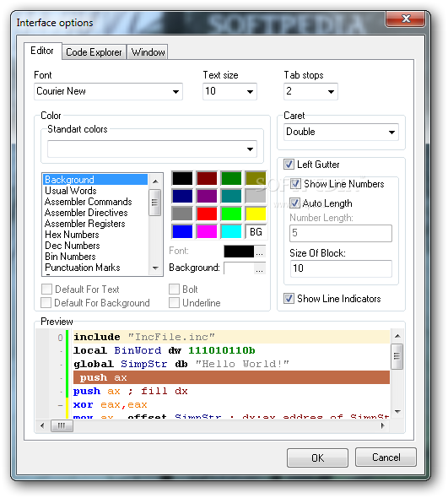448x498 pixels.
Task: Cancel the Interface options dialog
Action: tap(386, 457)
